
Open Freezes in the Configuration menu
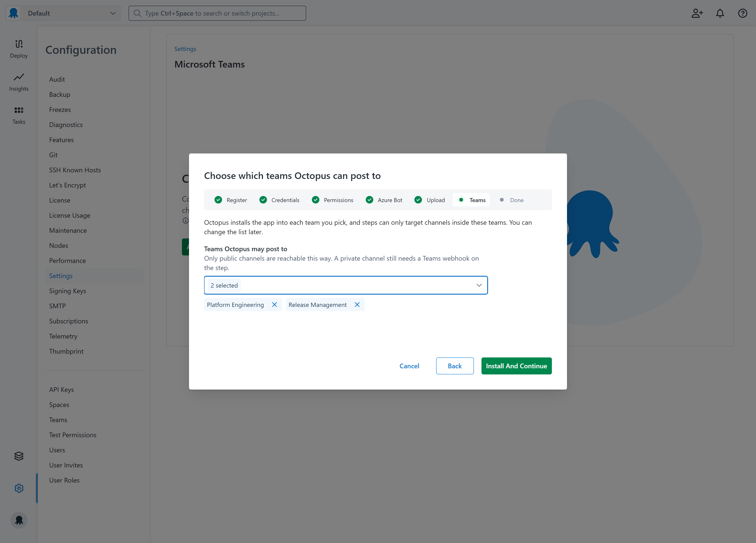coord(60,110)
